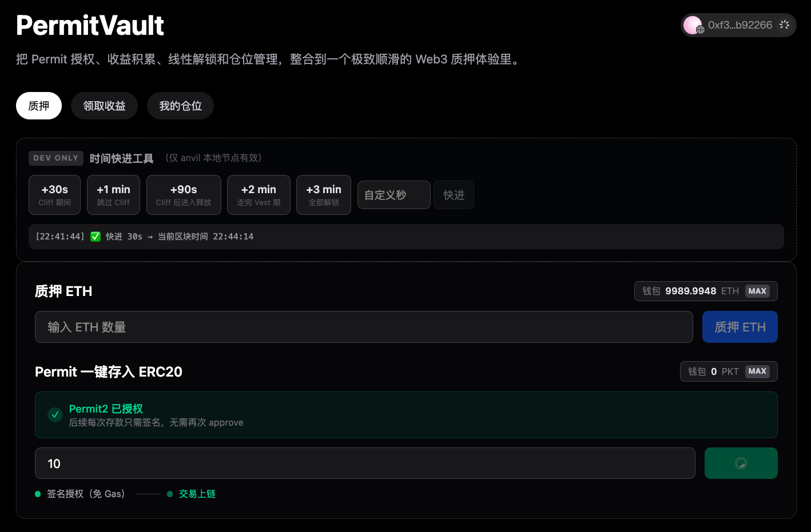Click the green checkmark on Permit2 已授权 banner
Viewport: 811px width, 532px height.
(55, 415)
